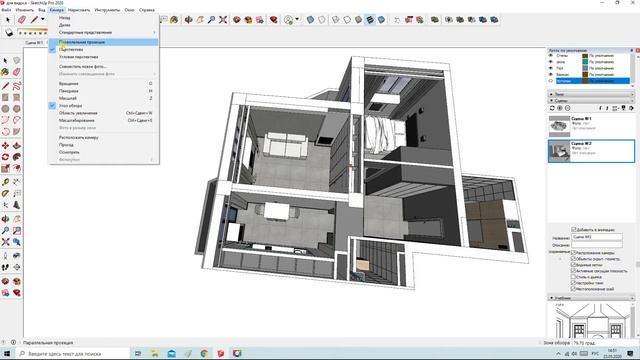Click the Add Scene plus icon
The height and width of the screenshot is (360, 640).
[x=560, y=108]
